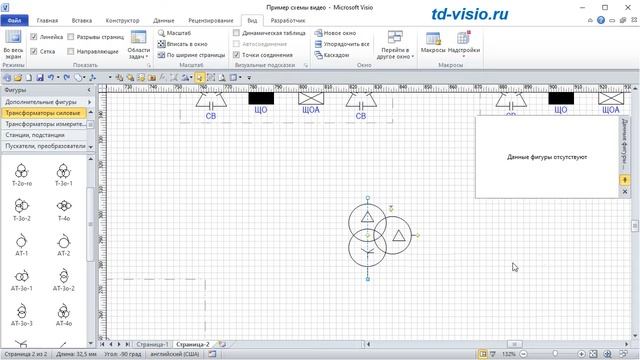Open Пускатели, преобразователи stencil
Image resolution: width=640 pixels, height=360 pixels.
tap(45, 146)
